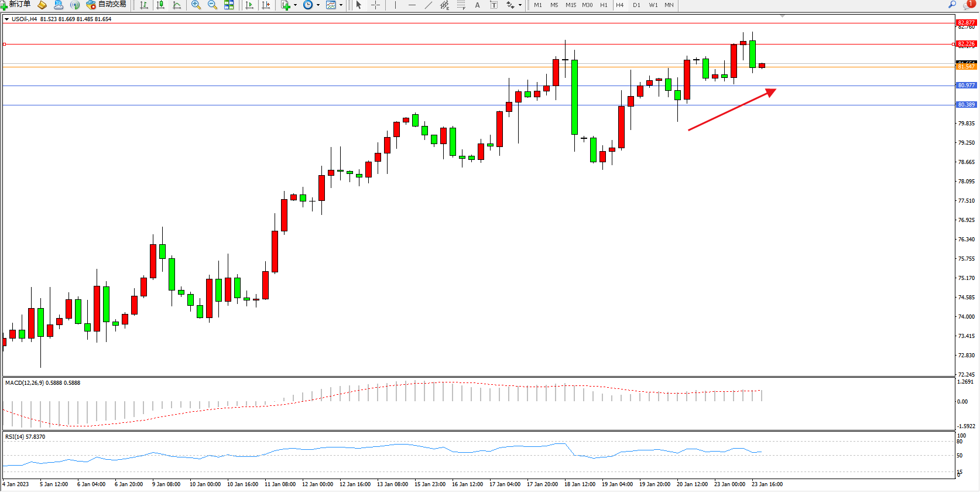Viewport: 980px width, 492px height.
Task: Tile chart windows with the grid icon
Action: coord(229,5)
